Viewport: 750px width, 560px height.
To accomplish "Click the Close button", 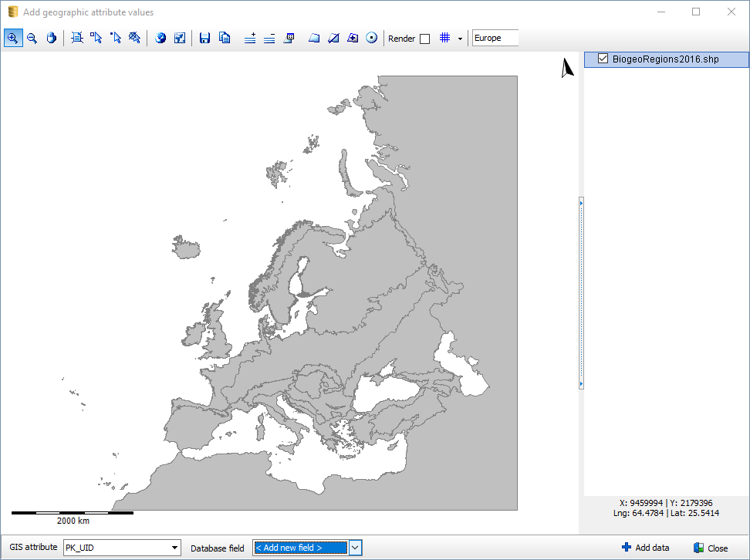I will pos(710,548).
